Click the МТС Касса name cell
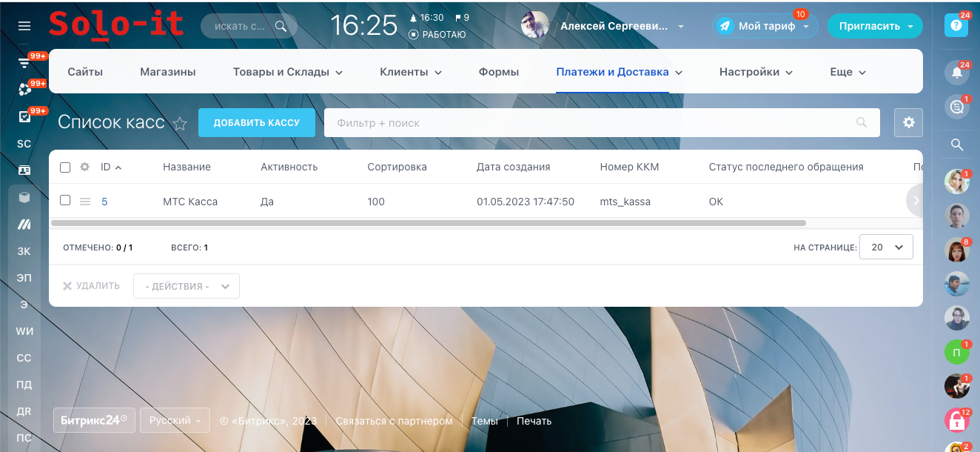This screenshot has height=452, width=980. tap(190, 202)
